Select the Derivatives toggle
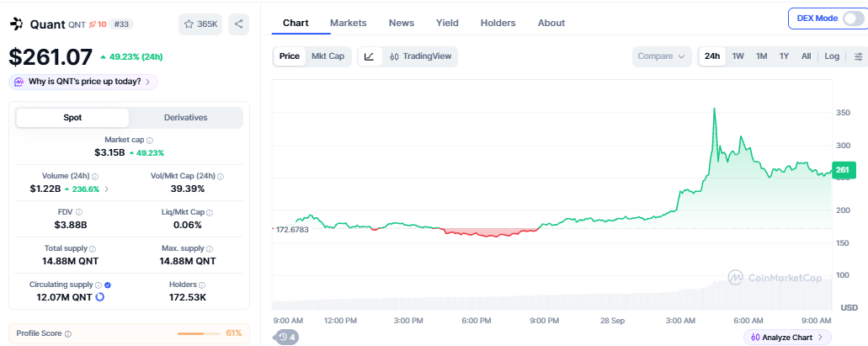868x346 pixels. pos(185,118)
